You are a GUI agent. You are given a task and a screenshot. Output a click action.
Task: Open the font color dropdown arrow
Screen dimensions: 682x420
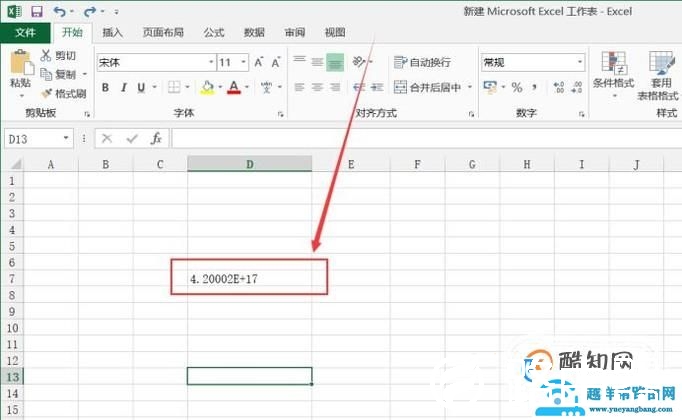coord(247,87)
